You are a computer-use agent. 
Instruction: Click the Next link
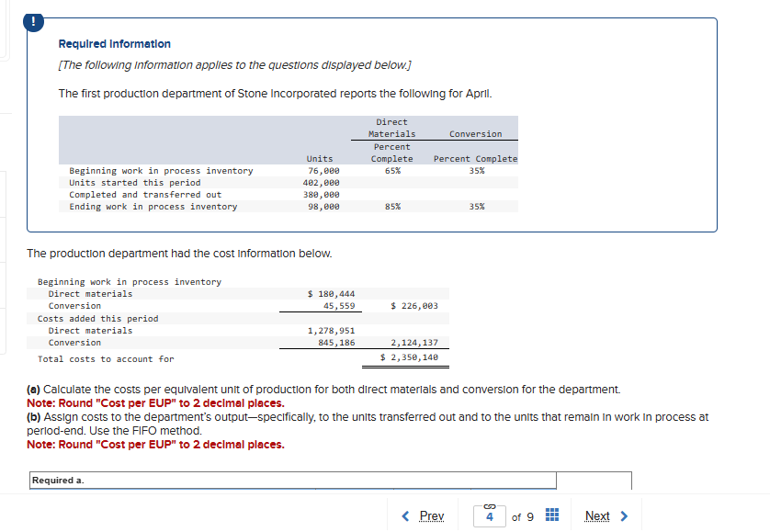coord(597,516)
